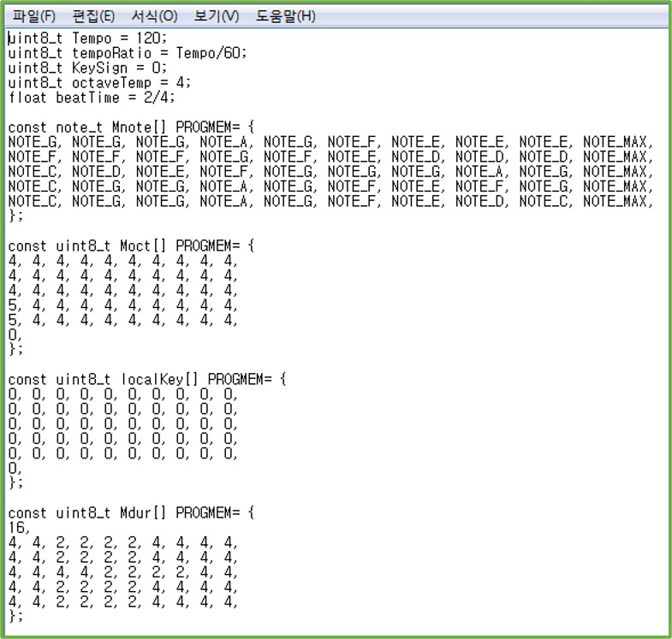Screen dimensions: 672x639
Task: Click 'const uint8_t localKey[] PROGMEM= {' line
Action: click(147, 380)
